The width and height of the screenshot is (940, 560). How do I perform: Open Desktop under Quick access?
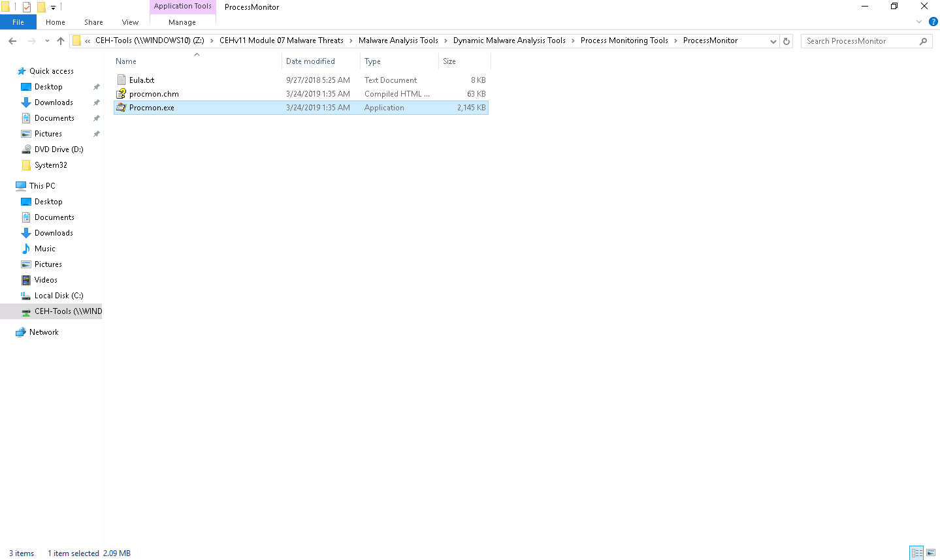pos(48,87)
